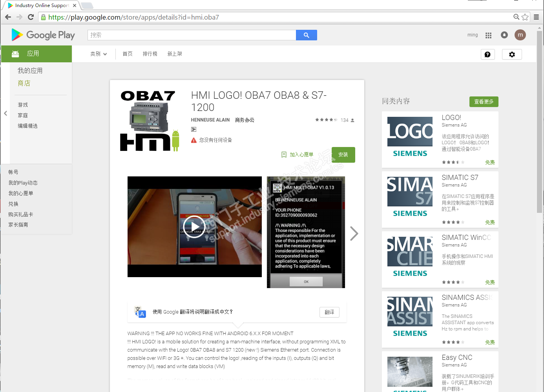Open 家庭 in the sidebar
The width and height of the screenshot is (544, 392).
click(23, 115)
